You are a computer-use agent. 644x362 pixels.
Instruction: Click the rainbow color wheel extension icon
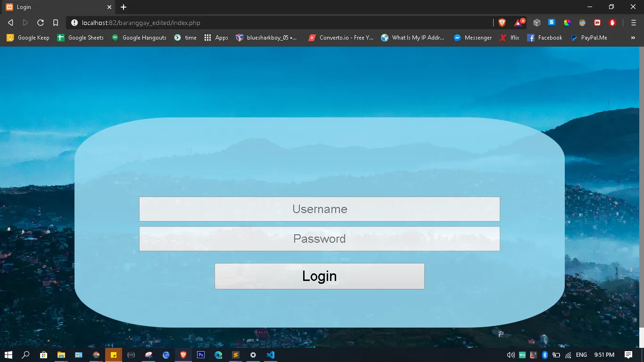(567, 23)
